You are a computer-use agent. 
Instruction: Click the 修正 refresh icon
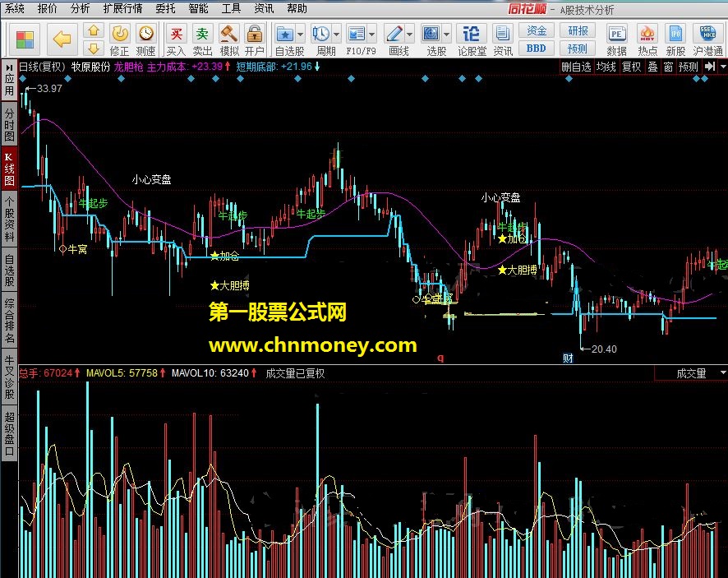pos(120,34)
